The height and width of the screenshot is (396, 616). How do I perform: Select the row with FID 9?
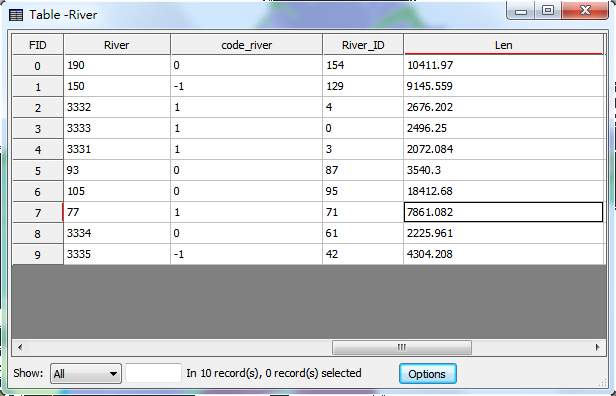(38, 255)
